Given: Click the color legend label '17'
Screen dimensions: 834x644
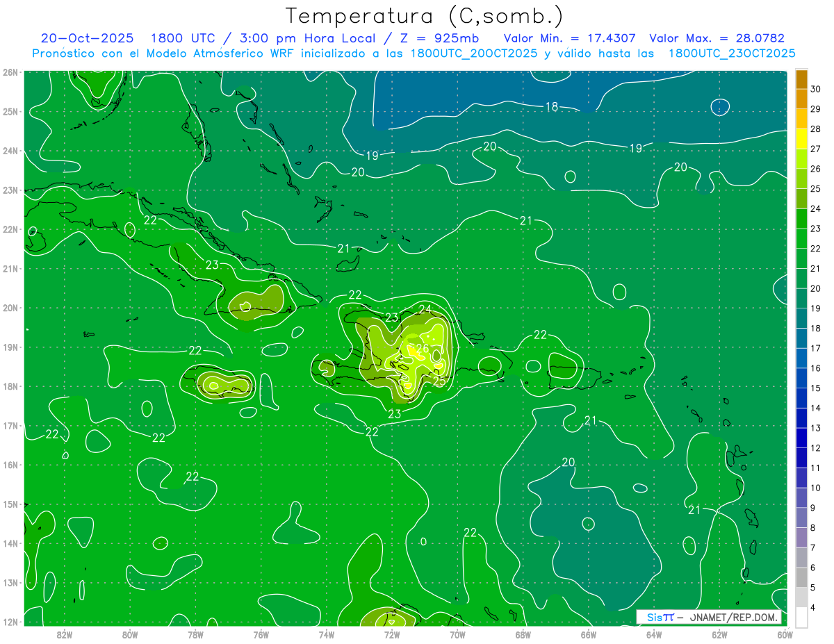Looking at the screenshot, I should tap(816, 348).
